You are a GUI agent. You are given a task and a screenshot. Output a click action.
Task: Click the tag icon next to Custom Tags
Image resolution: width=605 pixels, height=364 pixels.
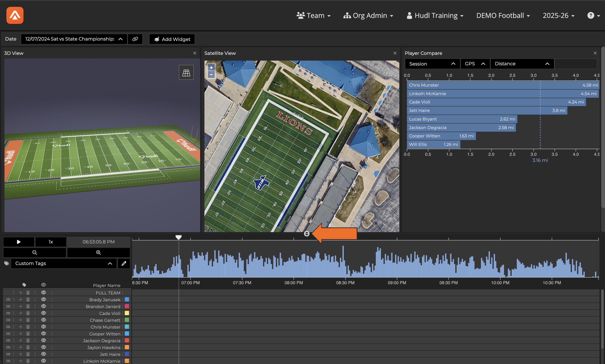(7, 264)
